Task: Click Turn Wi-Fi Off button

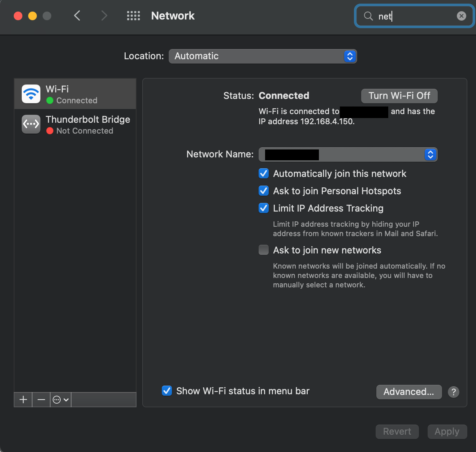Action: [x=399, y=96]
